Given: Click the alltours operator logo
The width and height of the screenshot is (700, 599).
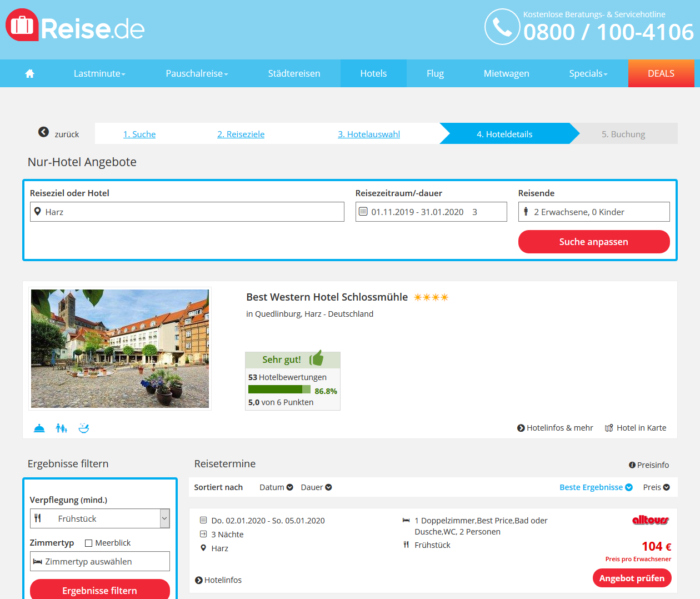Looking at the screenshot, I should point(651,520).
